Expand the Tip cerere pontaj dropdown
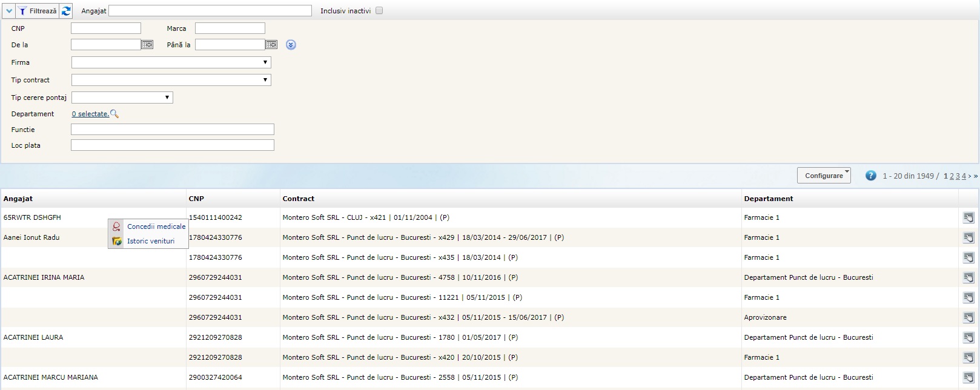Viewport: 980px width, 390px height. click(x=122, y=97)
